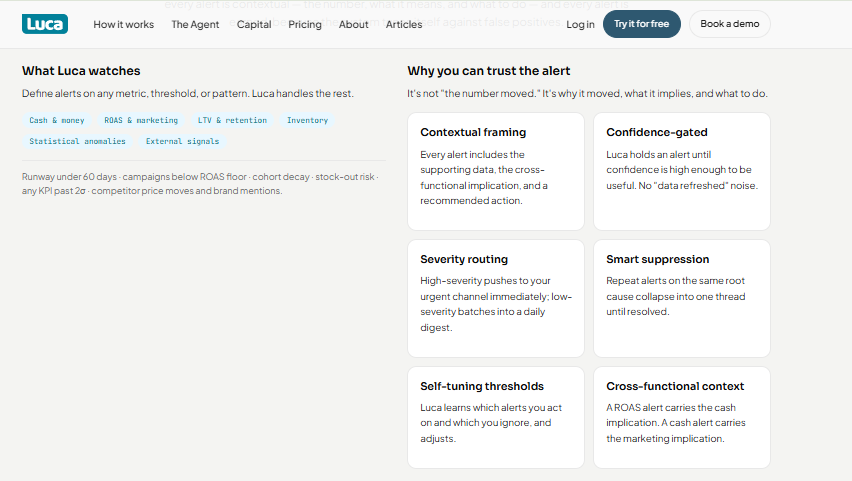
Task: Open the Articles section
Action: [404, 24]
